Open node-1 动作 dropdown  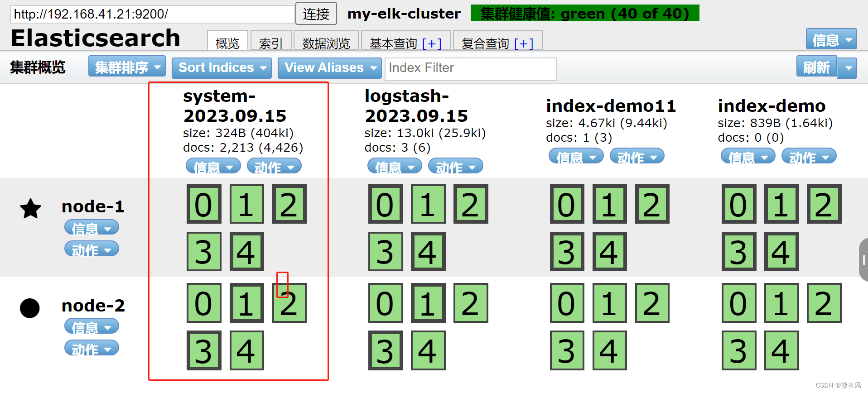[x=92, y=249]
